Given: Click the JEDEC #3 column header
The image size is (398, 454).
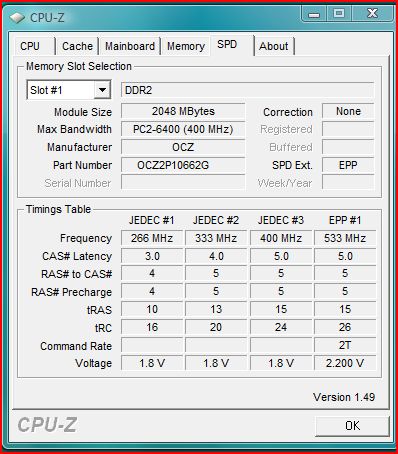Looking at the screenshot, I should pos(281,220).
